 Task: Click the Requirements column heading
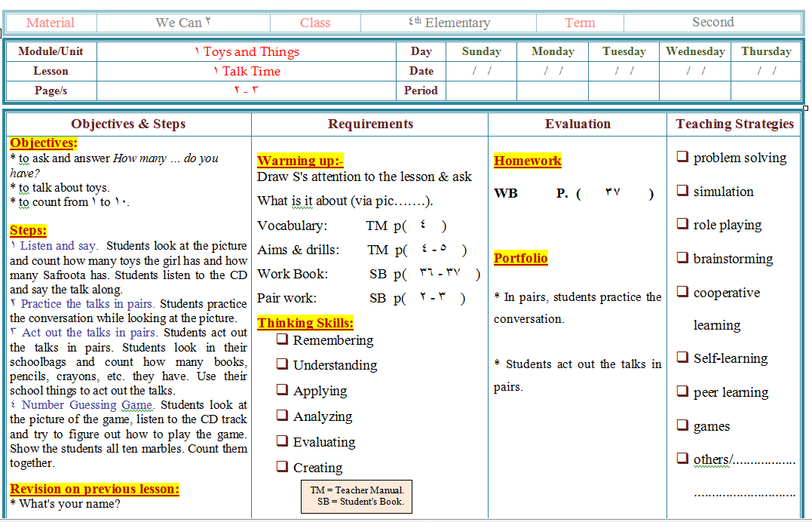(370, 124)
